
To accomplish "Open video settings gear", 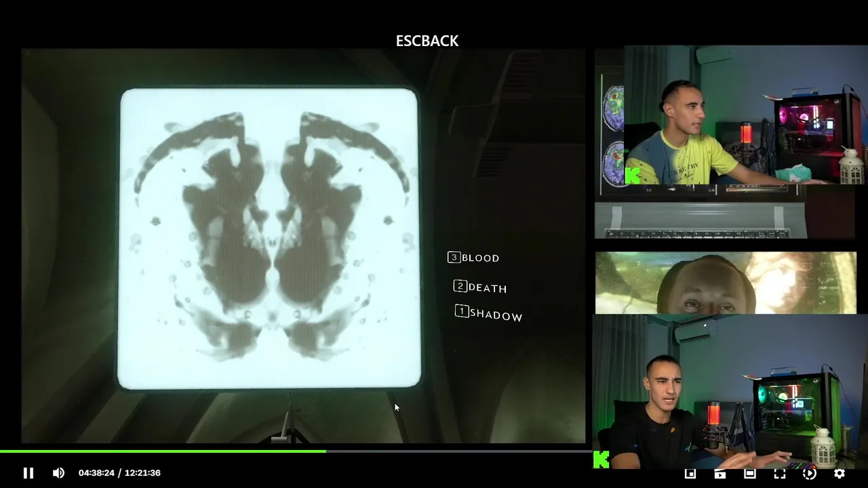I will point(840,474).
